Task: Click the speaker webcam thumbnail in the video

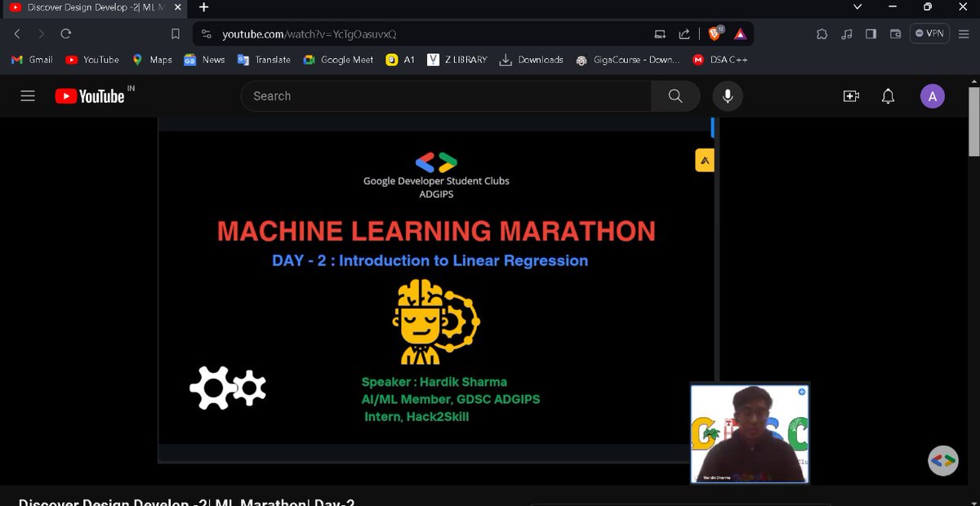Action: pyautogui.click(x=749, y=433)
